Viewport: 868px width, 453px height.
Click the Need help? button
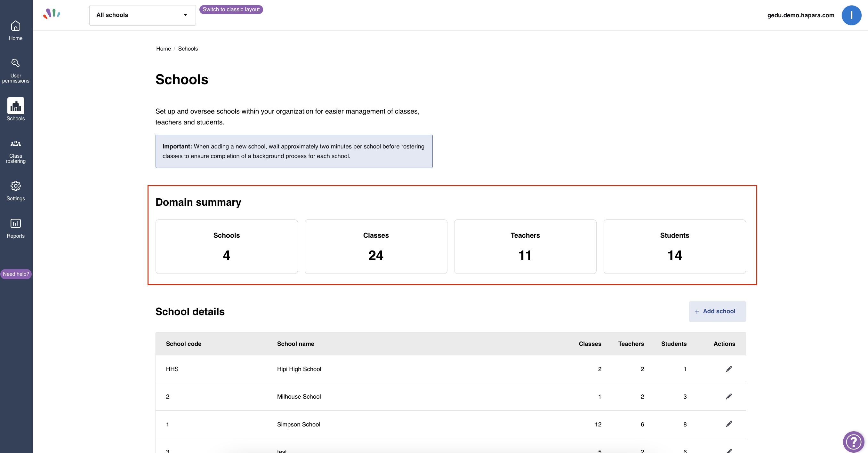(16, 274)
